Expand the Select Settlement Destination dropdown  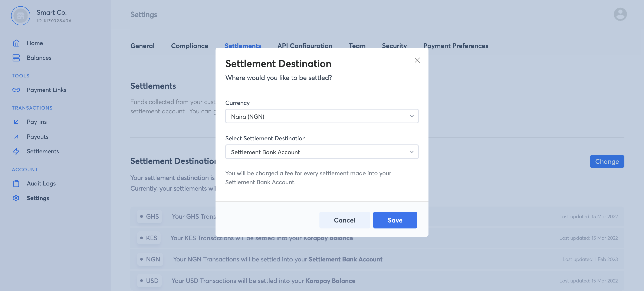tap(322, 152)
